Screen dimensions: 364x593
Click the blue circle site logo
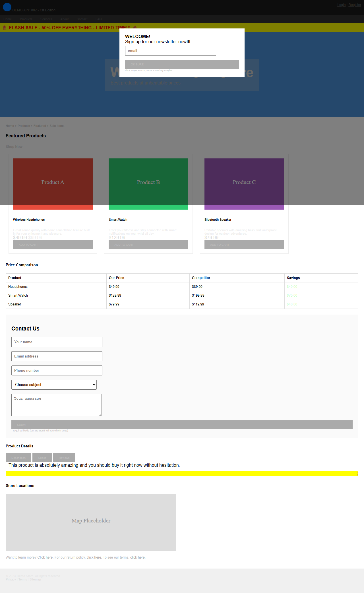pyautogui.click(x=7, y=7)
